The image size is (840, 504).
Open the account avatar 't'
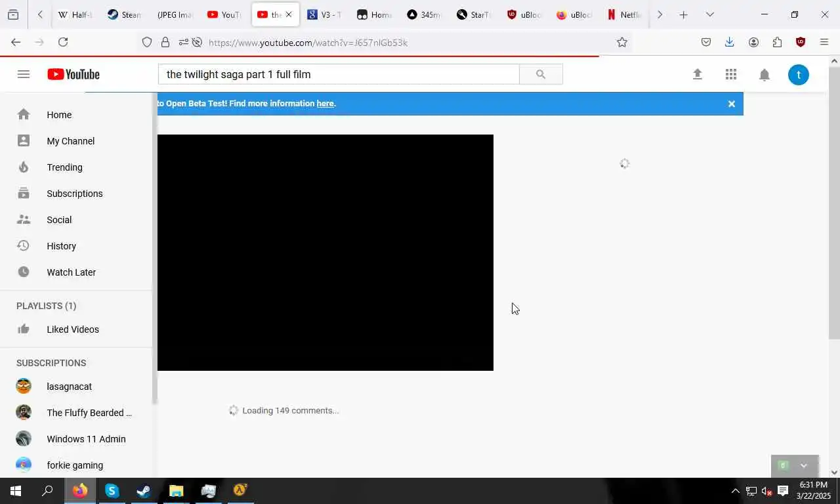point(799,75)
